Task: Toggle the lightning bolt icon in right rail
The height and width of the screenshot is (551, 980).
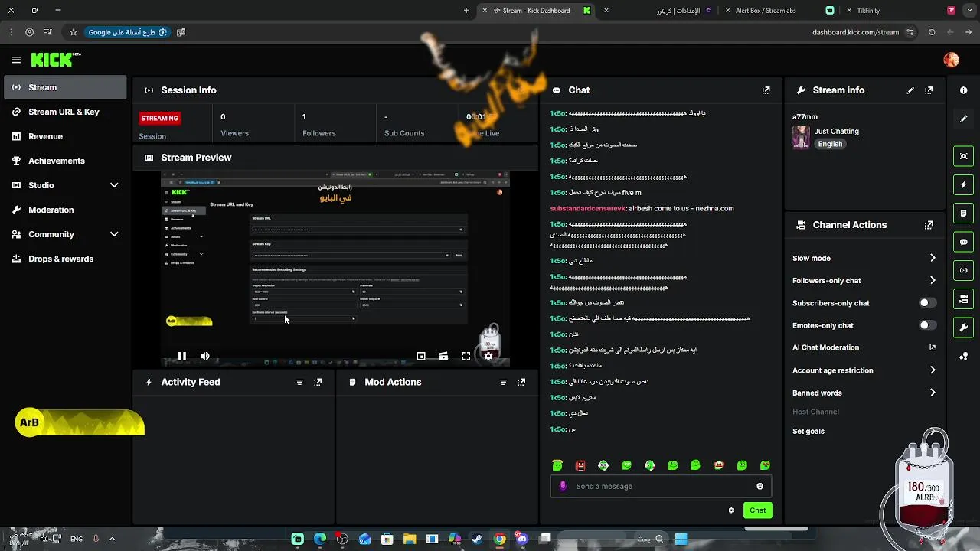Action: (x=963, y=184)
